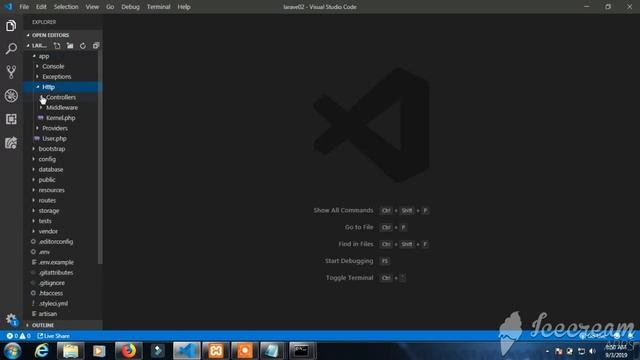Image resolution: width=640 pixels, height=360 pixels.
Task: Open the artisan file
Action: [x=48, y=314]
